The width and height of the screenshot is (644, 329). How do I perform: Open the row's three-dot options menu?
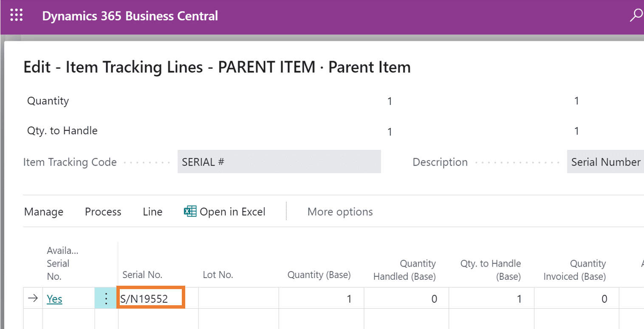(106, 299)
